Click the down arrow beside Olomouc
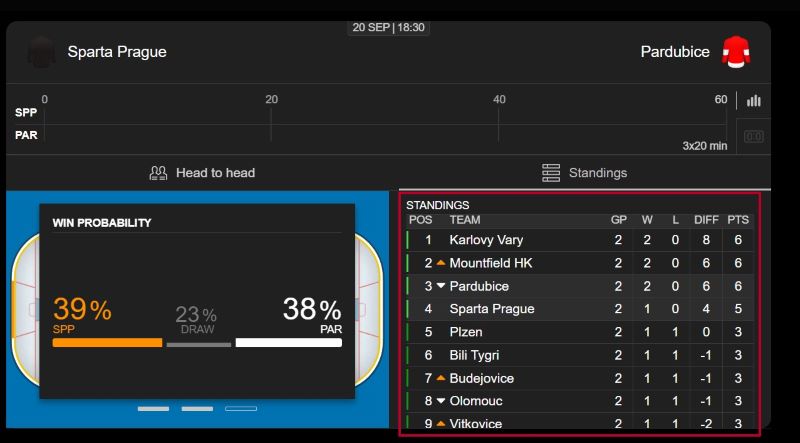800x443 pixels. point(440,401)
